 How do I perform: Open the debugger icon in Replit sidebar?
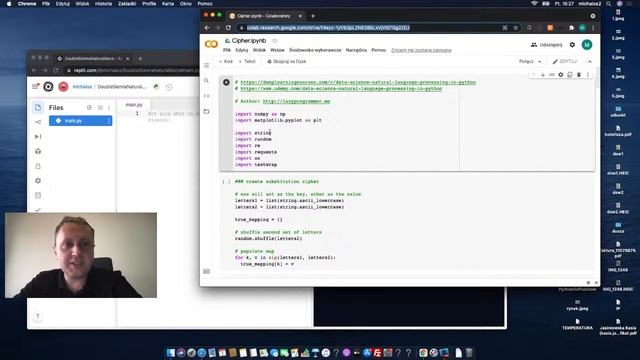38,137
